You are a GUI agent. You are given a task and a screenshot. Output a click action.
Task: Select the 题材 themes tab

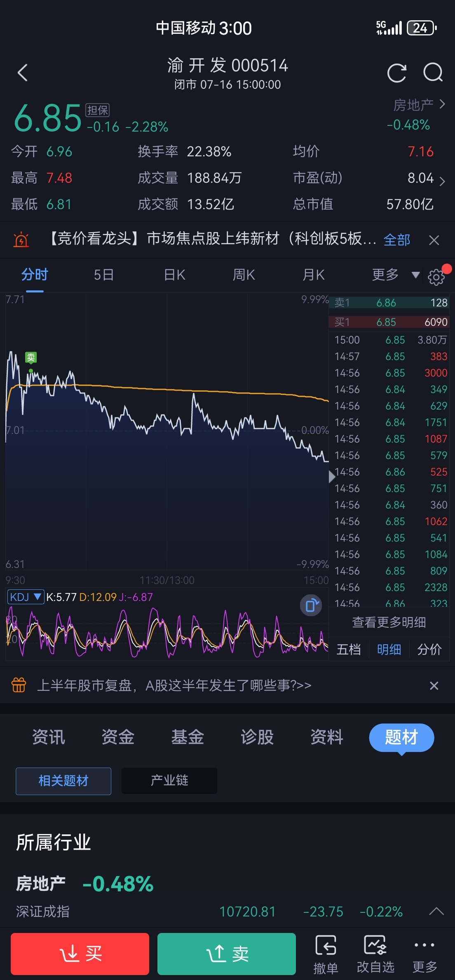(401, 737)
